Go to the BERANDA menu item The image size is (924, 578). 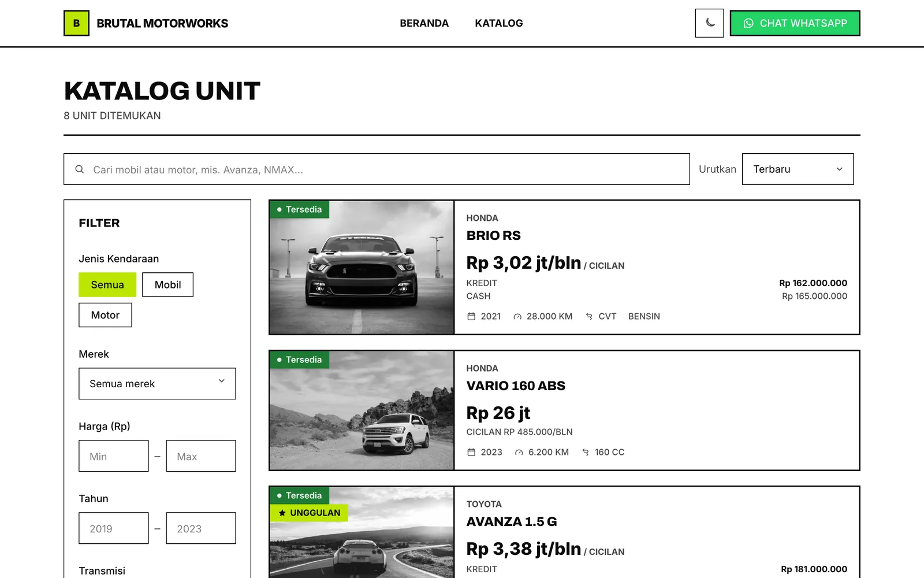[424, 23]
